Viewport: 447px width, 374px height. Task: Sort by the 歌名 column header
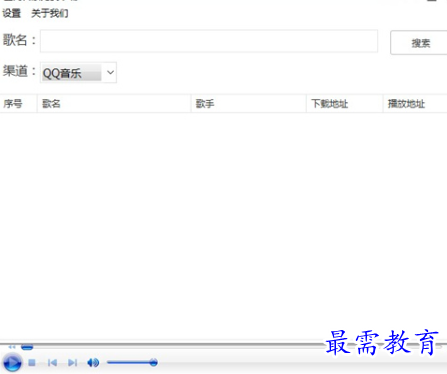click(x=114, y=104)
